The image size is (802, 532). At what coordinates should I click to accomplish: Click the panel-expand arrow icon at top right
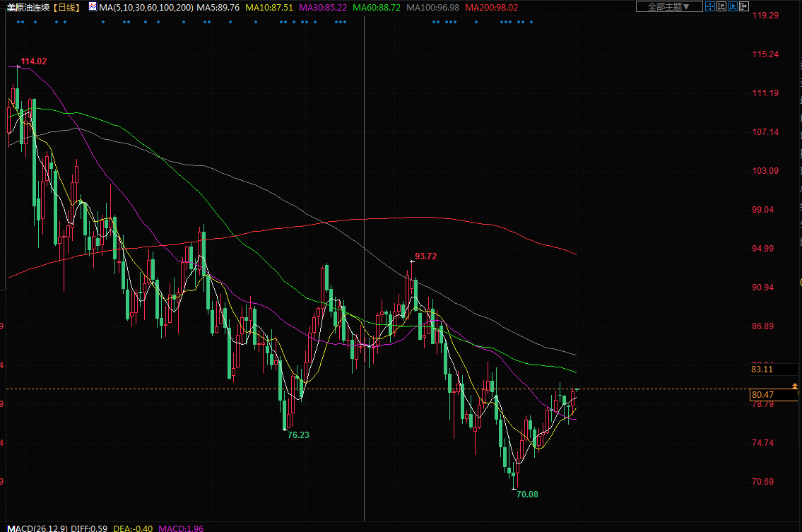tap(743, 6)
